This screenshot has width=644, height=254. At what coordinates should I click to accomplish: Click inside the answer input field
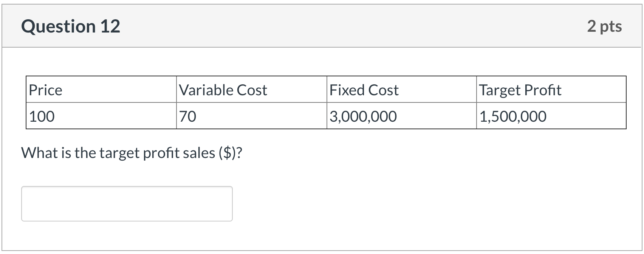click(127, 203)
